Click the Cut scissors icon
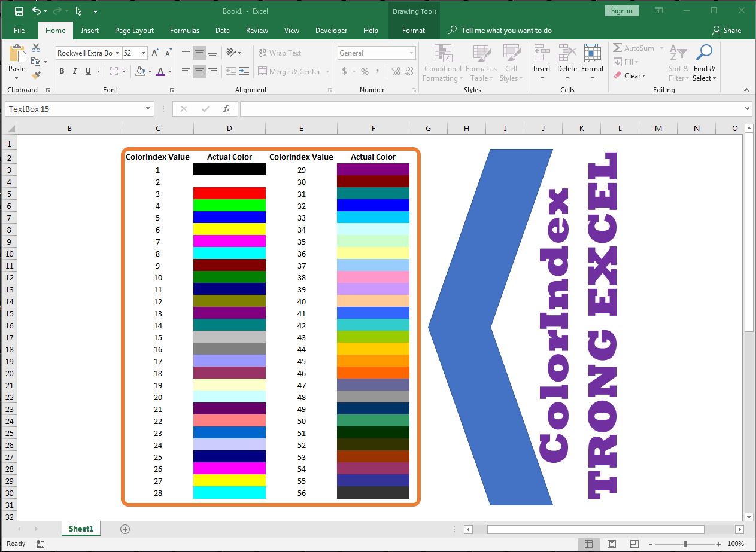This screenshot has height=552, width=756. click(x=36, y=48)
